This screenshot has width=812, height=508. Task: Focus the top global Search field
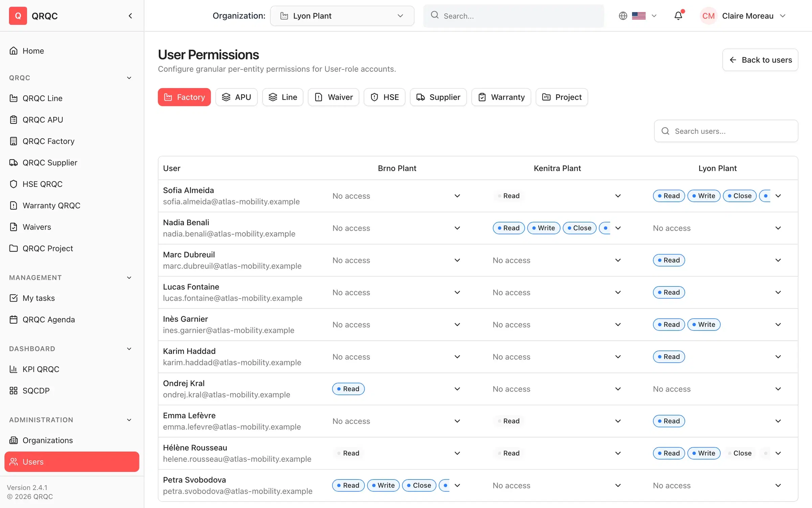[513, 16]
